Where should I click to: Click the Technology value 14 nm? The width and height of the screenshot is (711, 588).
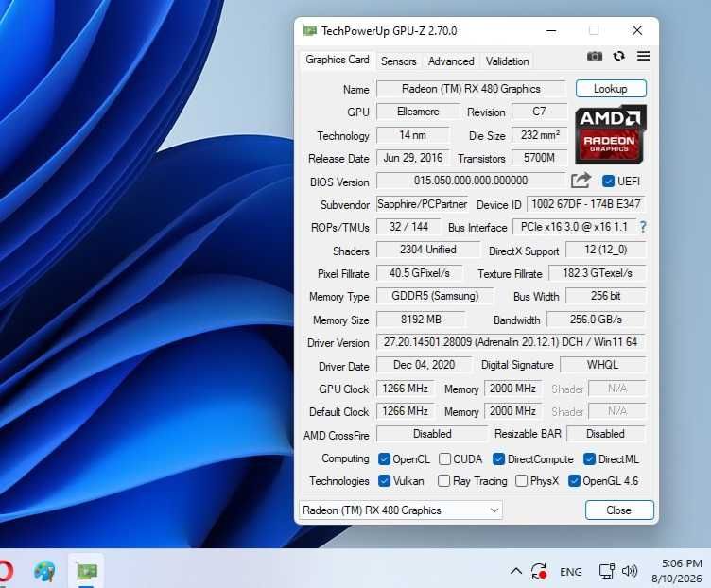412,135
